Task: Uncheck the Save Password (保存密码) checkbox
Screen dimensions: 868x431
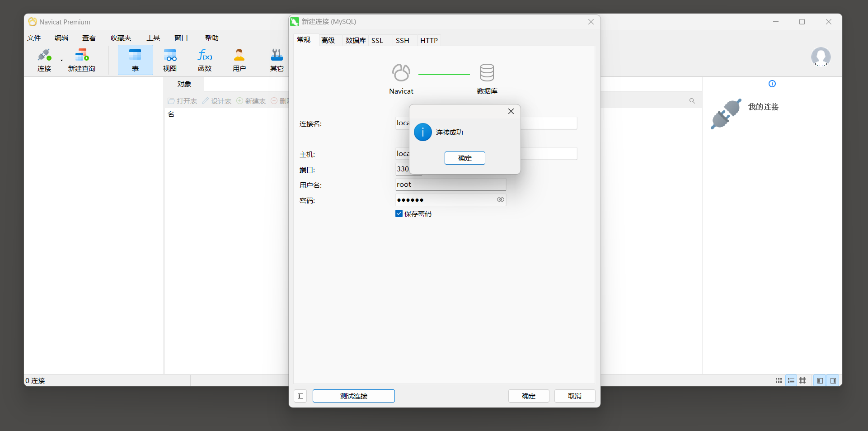Action: point(399,213)
